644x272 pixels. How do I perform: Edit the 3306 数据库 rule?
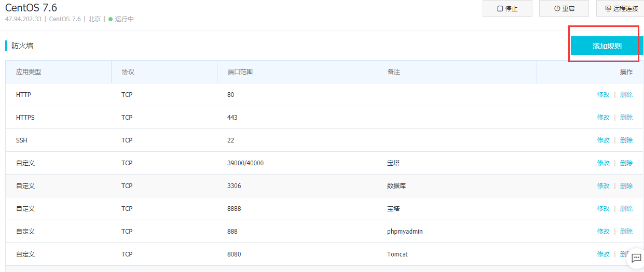coord(603,186)
